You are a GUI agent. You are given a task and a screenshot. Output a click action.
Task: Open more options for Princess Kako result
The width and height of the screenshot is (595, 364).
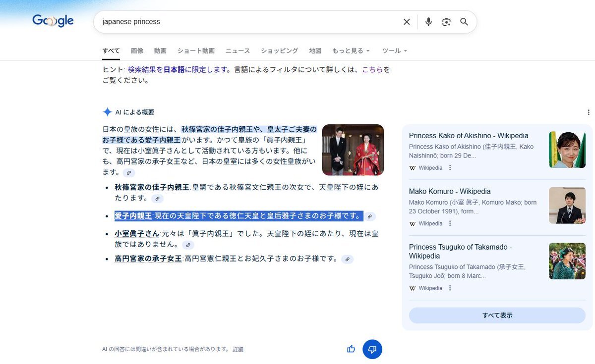pos(450,168)
